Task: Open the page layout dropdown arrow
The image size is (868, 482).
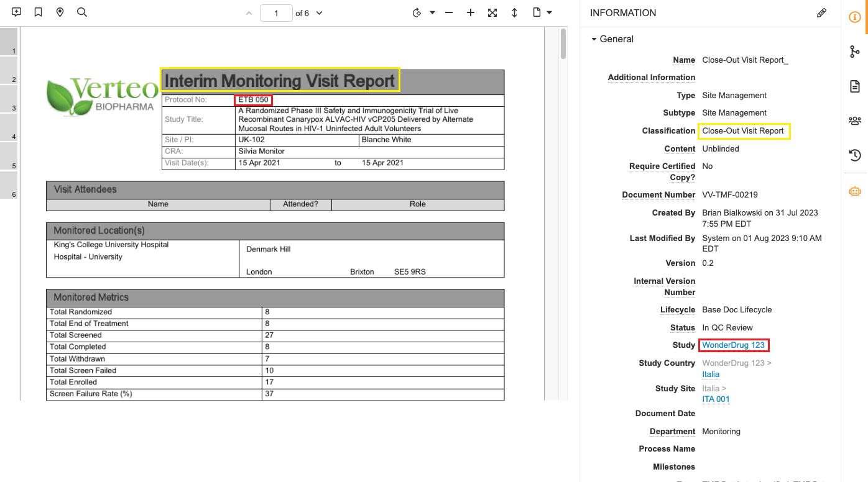Action: click(549, 13)
